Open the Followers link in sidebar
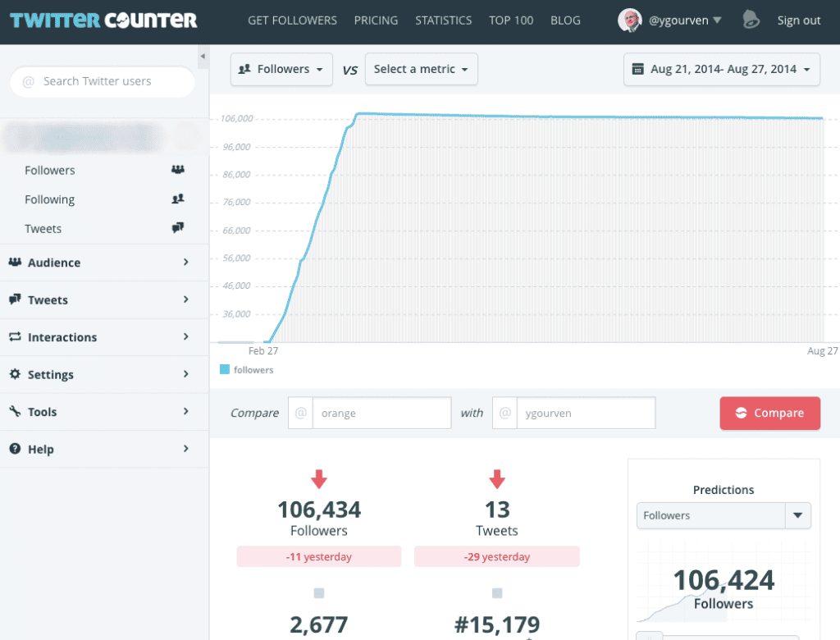 [x=50, y=170]
